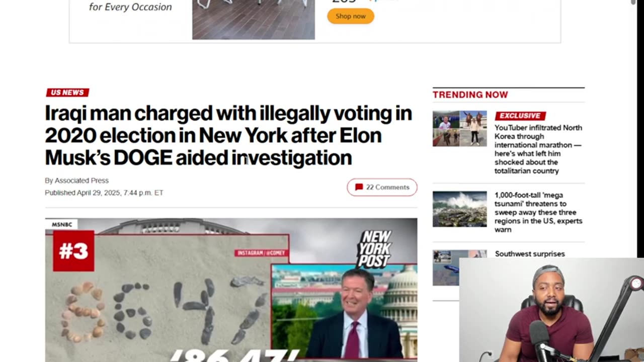Click the US NEWS category tag
This screenshot has width=644, height=362.
click(67, 93)
